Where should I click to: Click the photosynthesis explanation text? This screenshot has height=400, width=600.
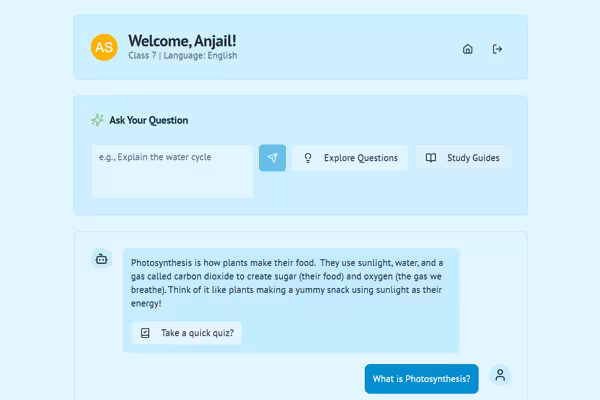[290, 283]
